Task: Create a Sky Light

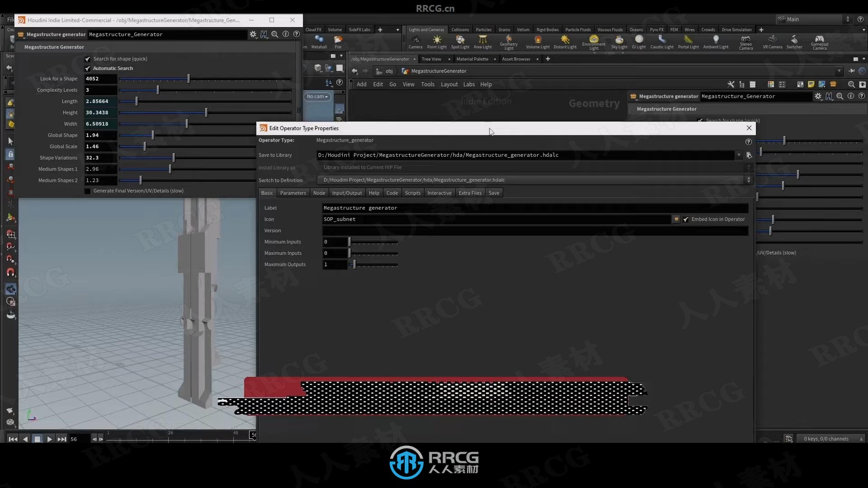Action: (x=619, y=42)
